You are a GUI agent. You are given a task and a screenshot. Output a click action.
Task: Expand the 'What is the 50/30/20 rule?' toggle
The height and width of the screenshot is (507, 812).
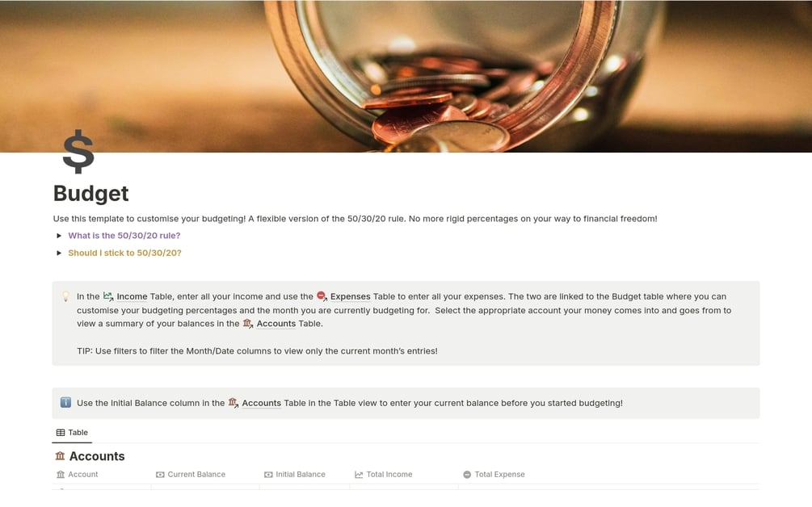pos(59,236)
